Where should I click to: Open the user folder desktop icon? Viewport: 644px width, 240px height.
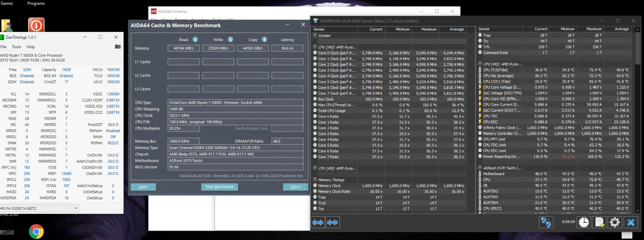(7, 26)
